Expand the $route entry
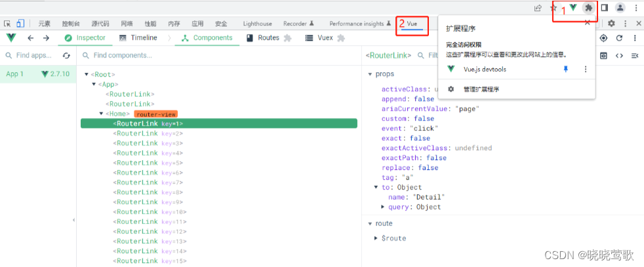644x267 pixels. point(376,238)
